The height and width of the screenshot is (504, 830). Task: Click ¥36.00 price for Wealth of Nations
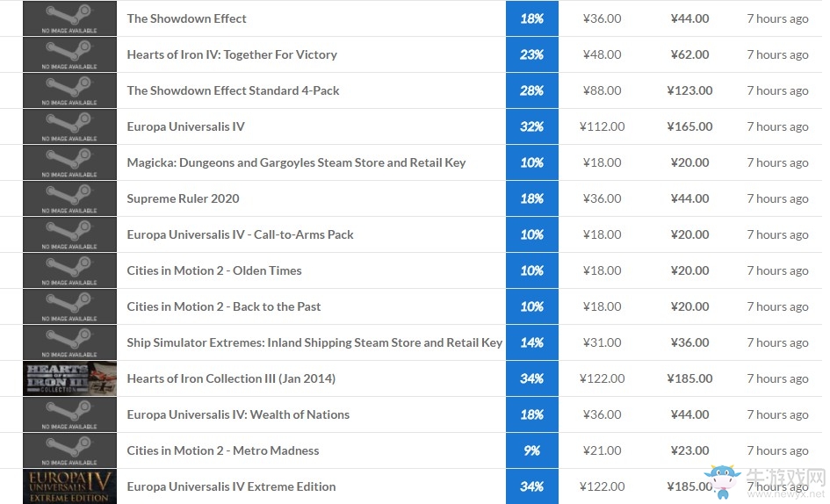(602, 414)
